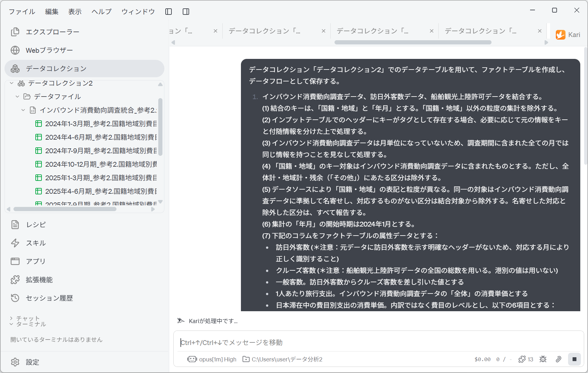Open セッション履歴
Screen dimensions: 588x373
(84, 298)
